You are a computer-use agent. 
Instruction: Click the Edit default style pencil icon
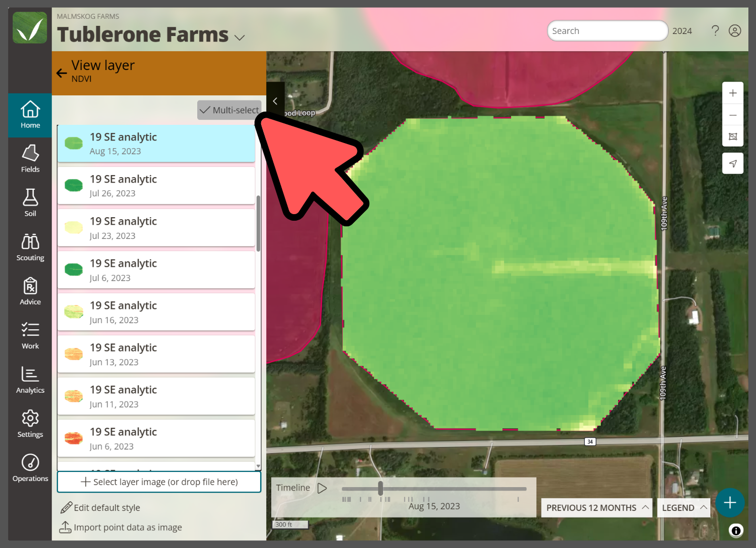pyautogui.click(x=66, y=507)
